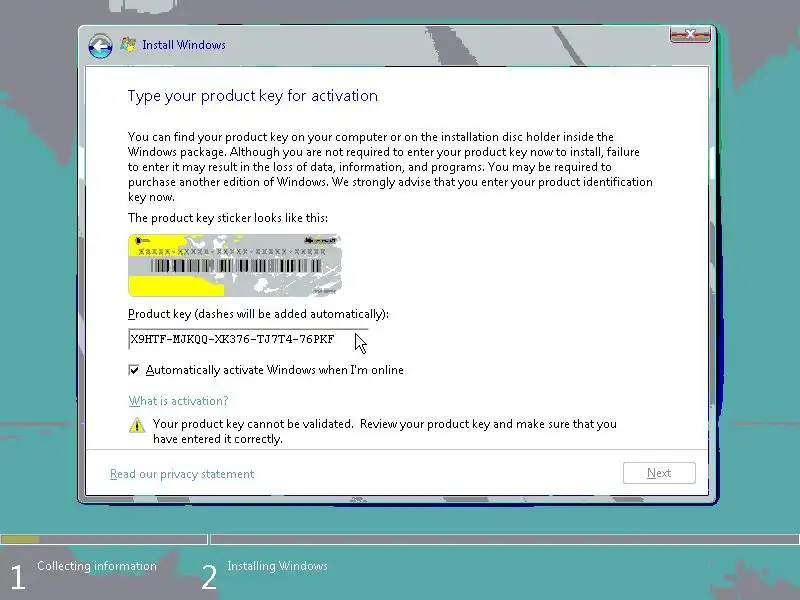Click the product key sticker image

click(235, 265)
